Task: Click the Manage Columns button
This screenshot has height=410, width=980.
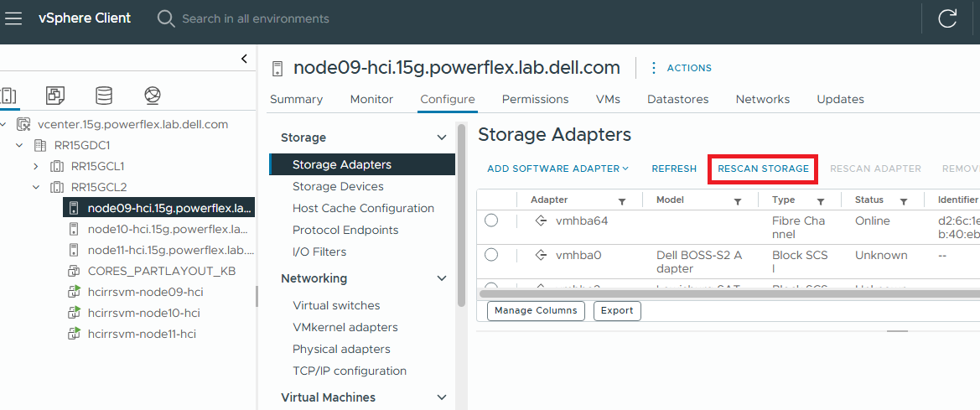Action: point(536,310)
